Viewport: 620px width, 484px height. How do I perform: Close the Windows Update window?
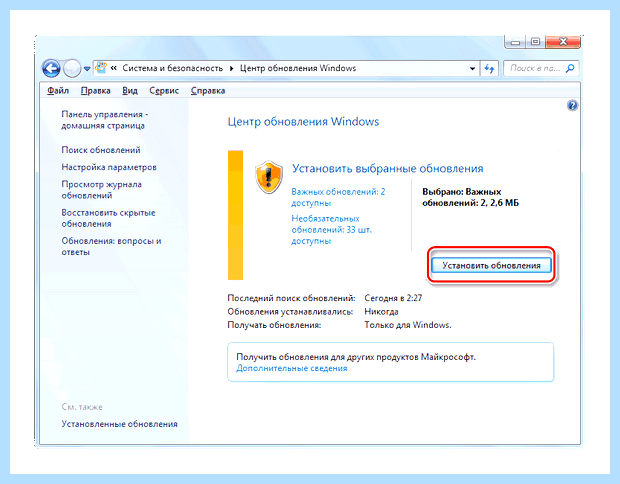pyautogui.click(x=563, y=42)
